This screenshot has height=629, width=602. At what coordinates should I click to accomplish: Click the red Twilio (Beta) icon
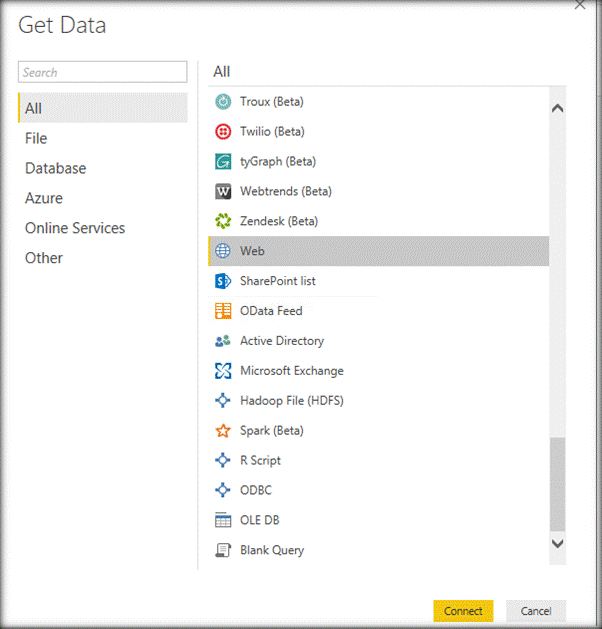223,132
